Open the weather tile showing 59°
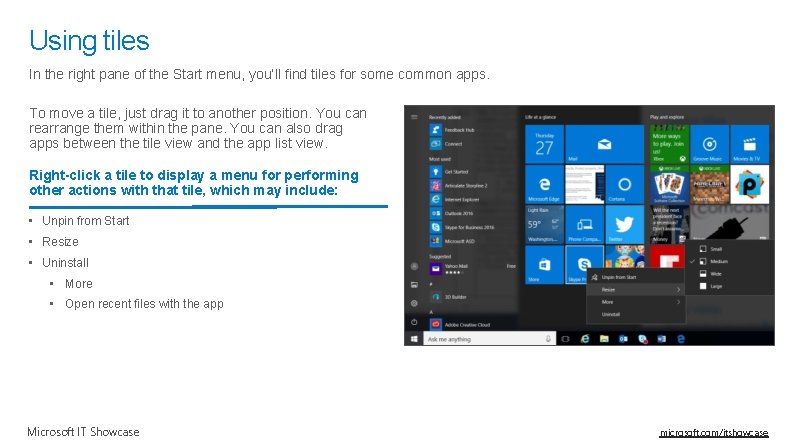This screenshot has height=448, width=792. (x=544, y=224)
